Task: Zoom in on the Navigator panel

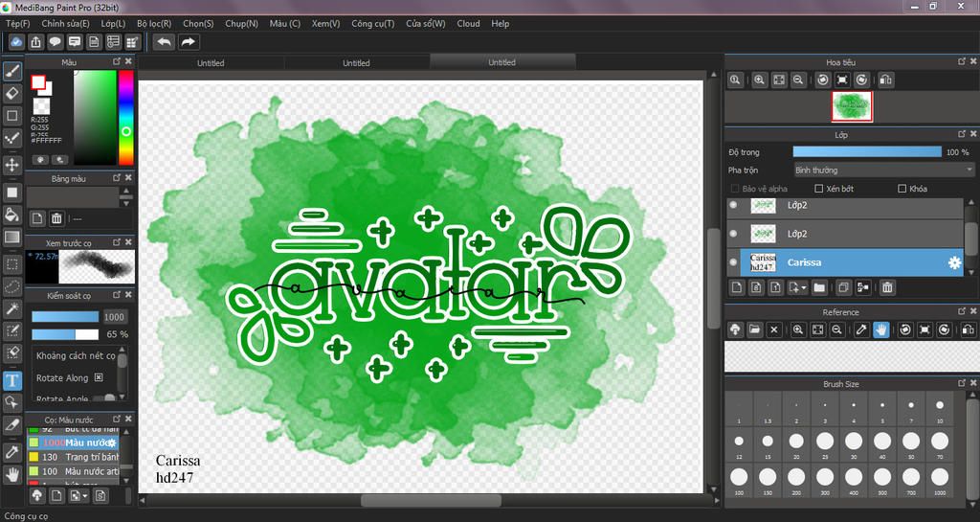Action: [x=759, y=80]
